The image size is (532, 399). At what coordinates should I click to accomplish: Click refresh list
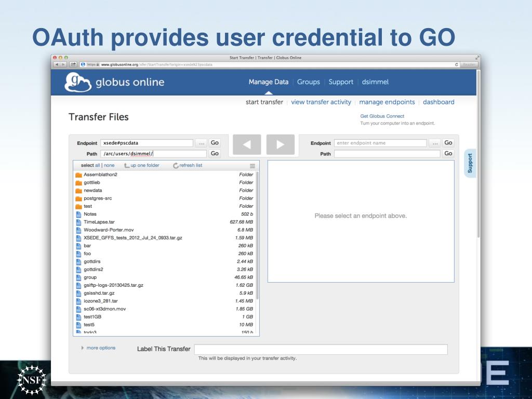point(188,165)
